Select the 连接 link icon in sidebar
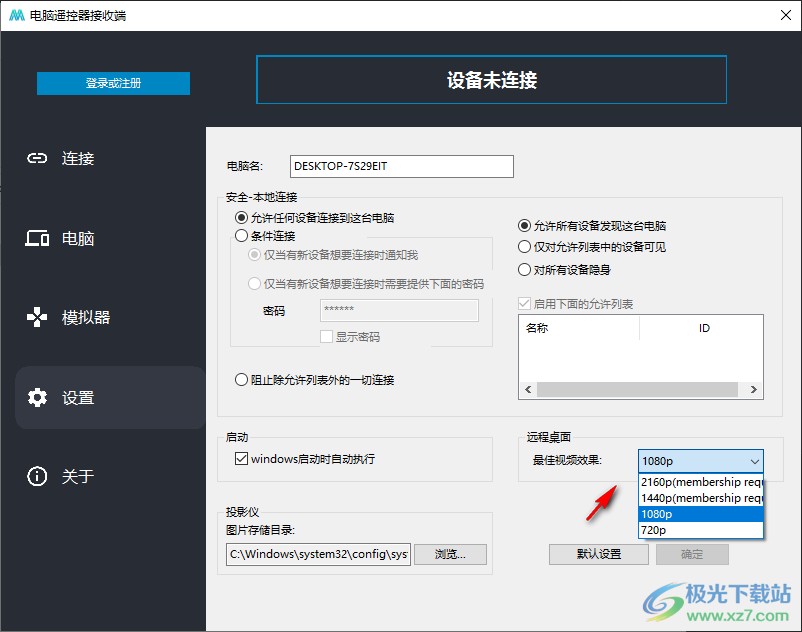The width and height of the screenshot is (802, 632). point(37,158)
